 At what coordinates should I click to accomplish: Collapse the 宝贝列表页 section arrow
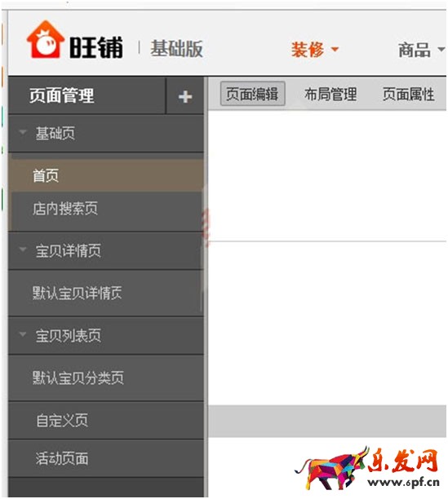point(23,334)
